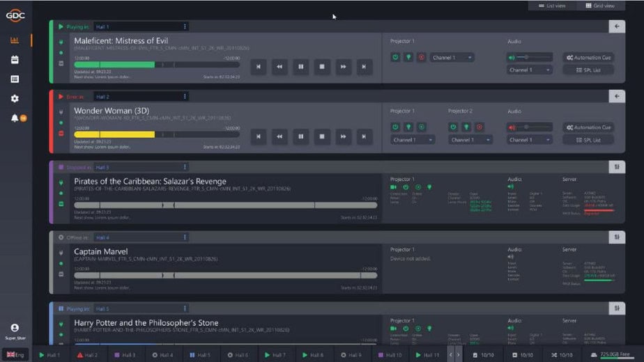
Task: Select Hall 2 tab in bottom bar
Action: [x=88, y=355]
